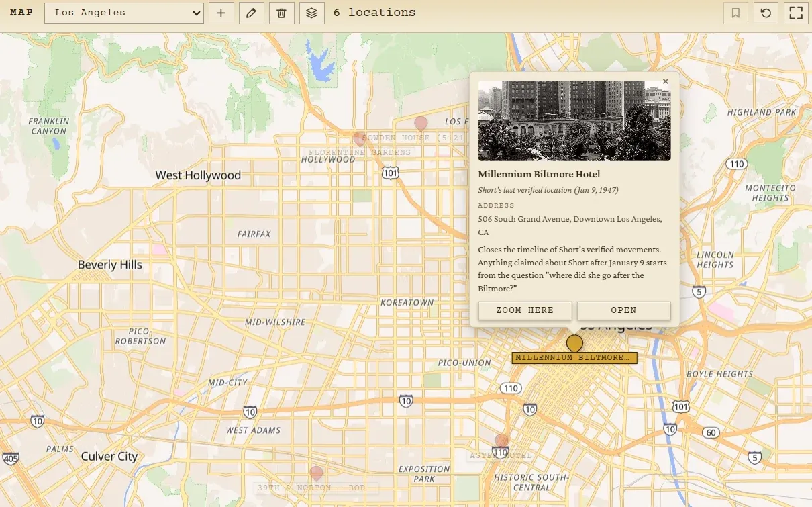This screenshot has height=507, width=812.
Task: Select the Aster Hotel map pin
Action: point(501,442)
